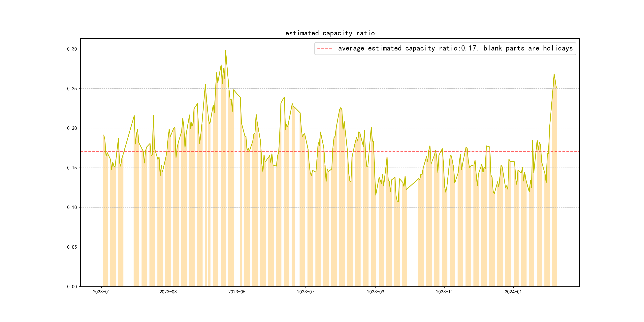This screenshot has height=322, width=644.
Task: Click the red dashed line sample in legend
Action: pos(325,48)
